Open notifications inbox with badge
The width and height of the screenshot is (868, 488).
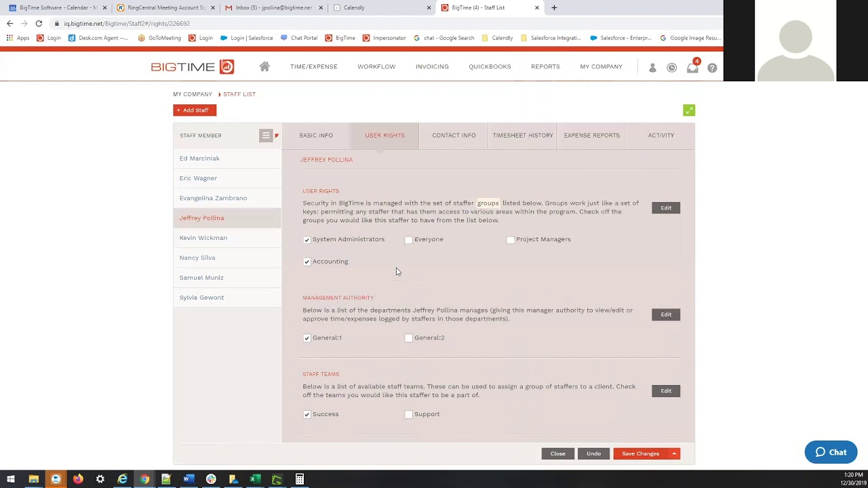[692, 67]
